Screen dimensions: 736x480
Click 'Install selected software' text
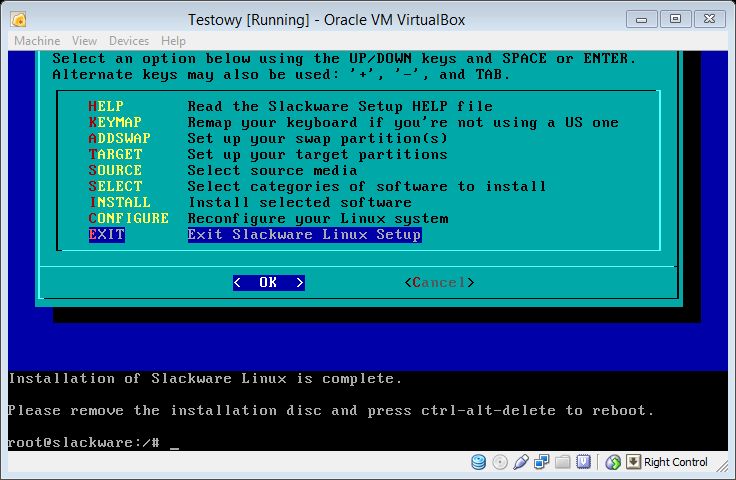[300, 202]
